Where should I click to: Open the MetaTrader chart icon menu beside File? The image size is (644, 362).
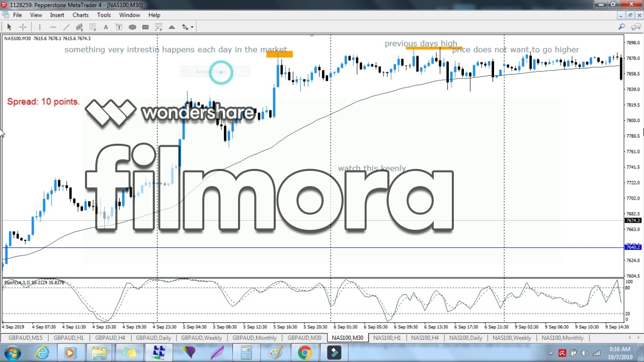coord(6,15)
